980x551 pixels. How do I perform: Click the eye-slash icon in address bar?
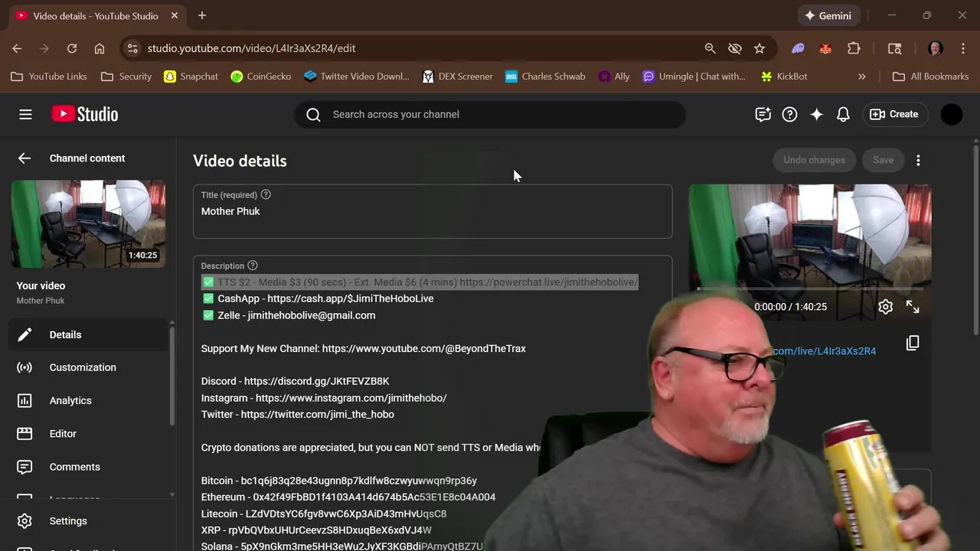coord(735,48)
